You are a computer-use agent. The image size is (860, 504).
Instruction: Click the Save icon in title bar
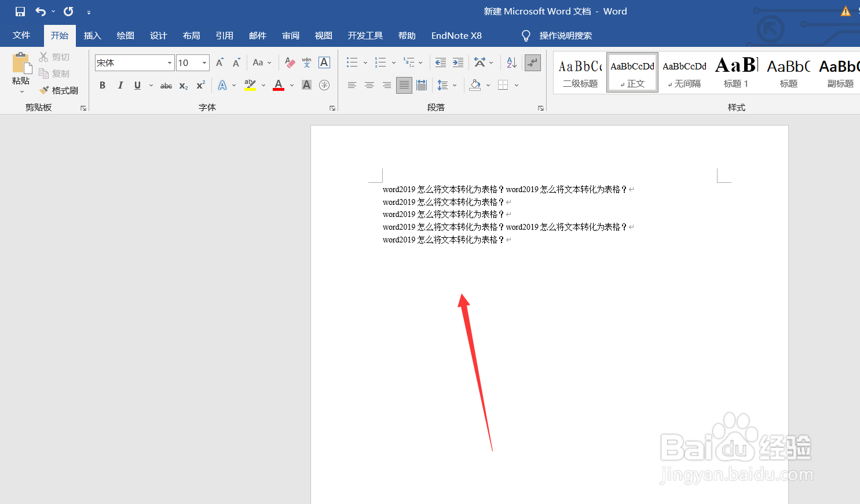pos(20,12)
